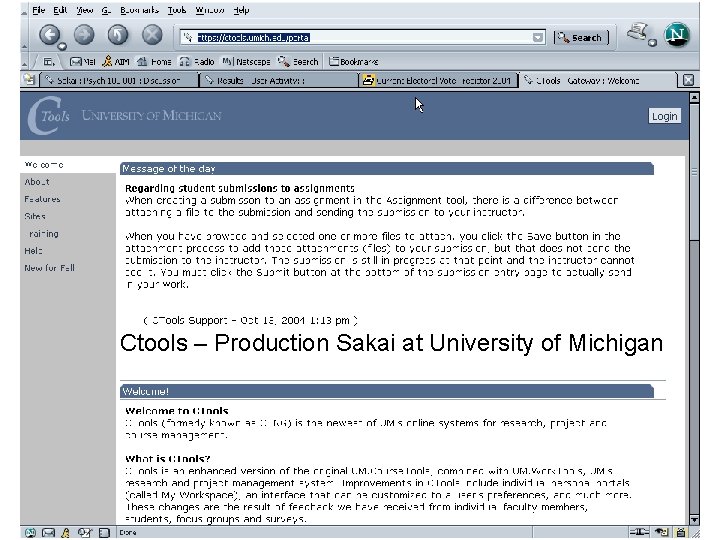Open the My Netscape toolbar shortcut
Screen dimensions: 720x540
pos(246,62)
